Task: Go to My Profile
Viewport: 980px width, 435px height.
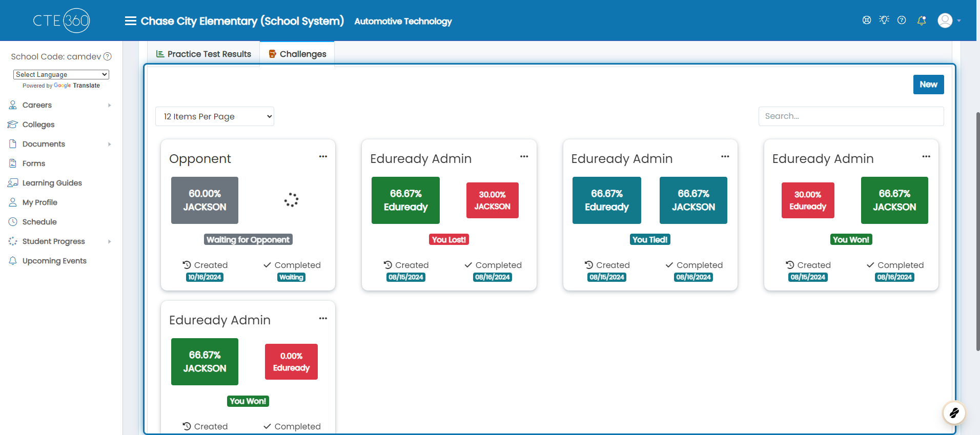Action: 40,202
